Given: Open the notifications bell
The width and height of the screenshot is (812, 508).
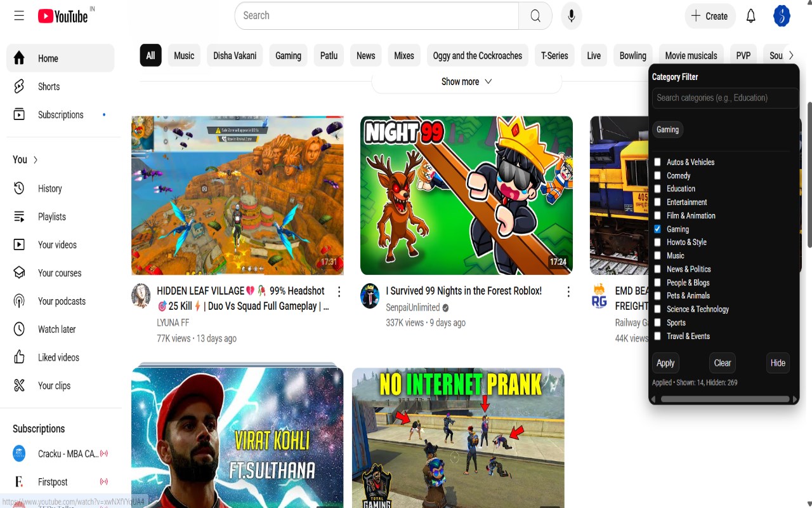Looking at the screenshot, I should (x=751, y=16).
